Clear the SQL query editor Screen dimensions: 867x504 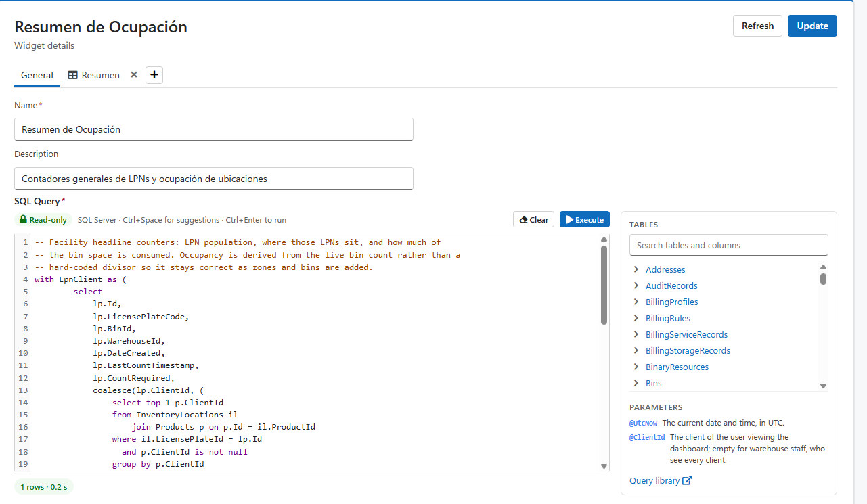coord(533,220)
